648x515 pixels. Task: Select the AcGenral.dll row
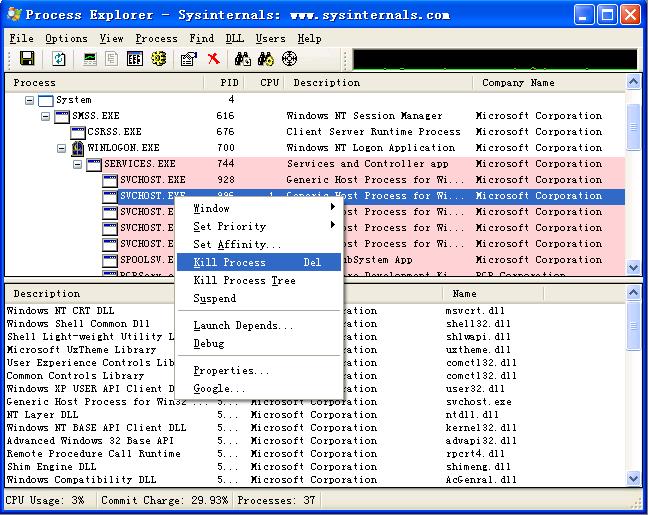coord(315,480)
